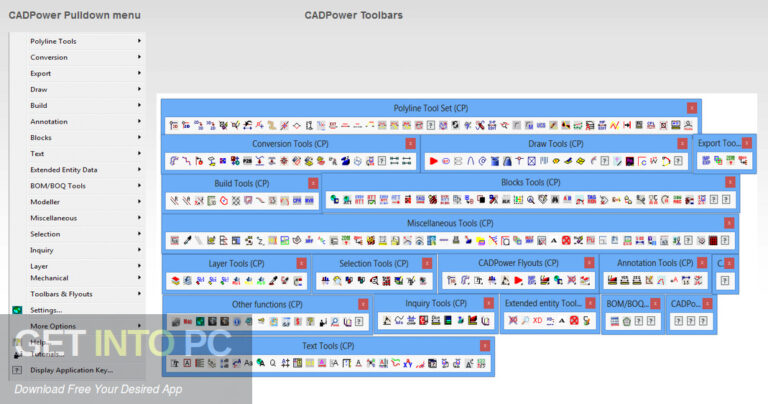Viewport: 768px width, 404px height.
Task: Click the Blocks Tools (CP) title
Action: (x=530, y=182)
